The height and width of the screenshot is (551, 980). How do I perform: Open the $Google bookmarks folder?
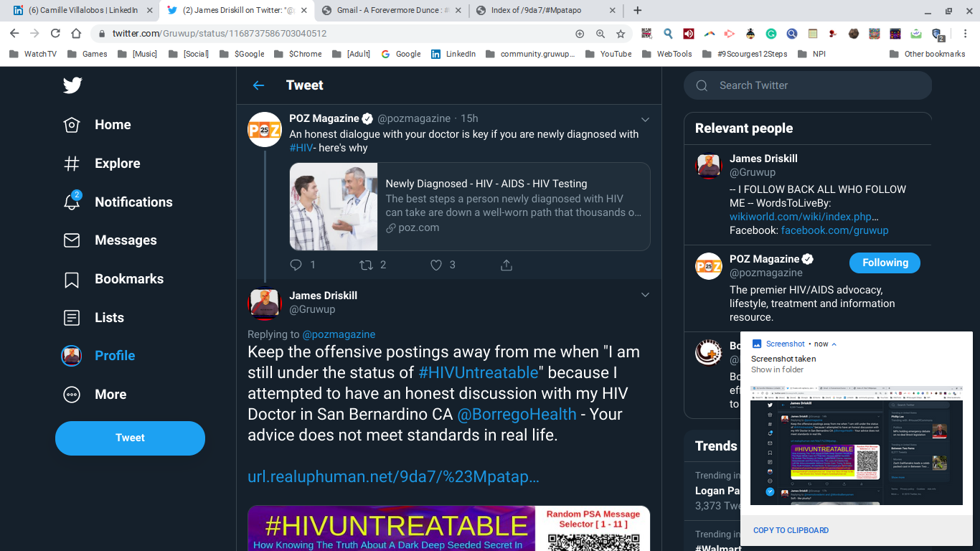click(242, 54)
